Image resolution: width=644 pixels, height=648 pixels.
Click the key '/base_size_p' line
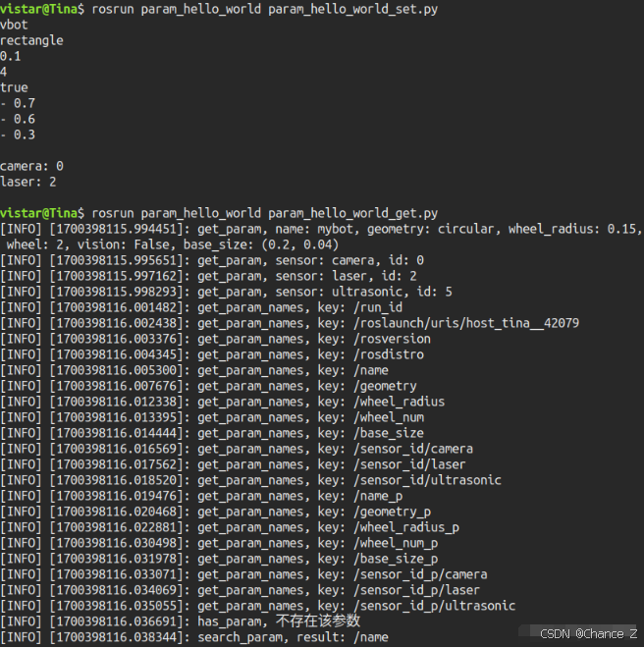point(219,559)
